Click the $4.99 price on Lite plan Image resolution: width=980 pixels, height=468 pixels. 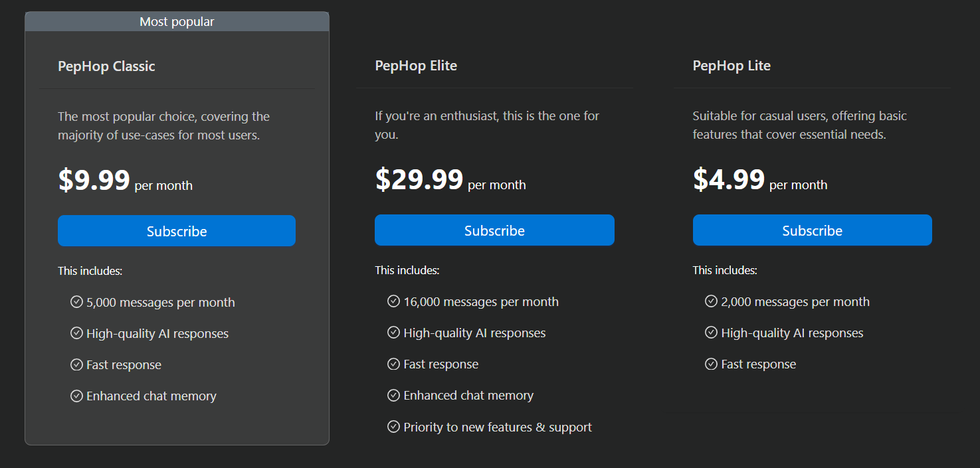[729, 179]
